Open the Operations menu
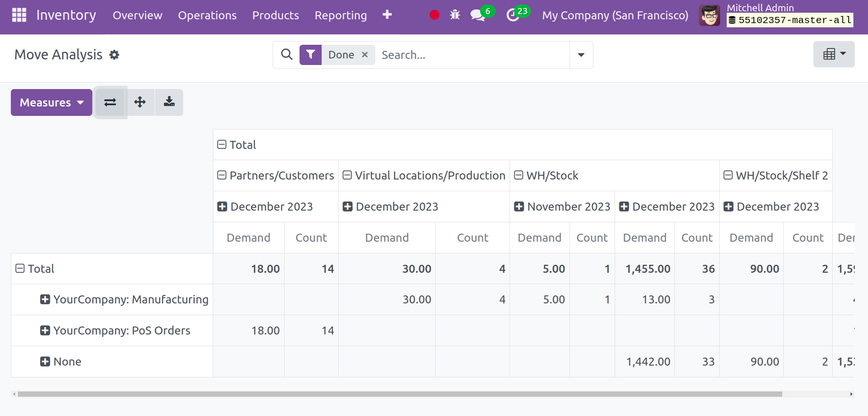 [207, 15]
